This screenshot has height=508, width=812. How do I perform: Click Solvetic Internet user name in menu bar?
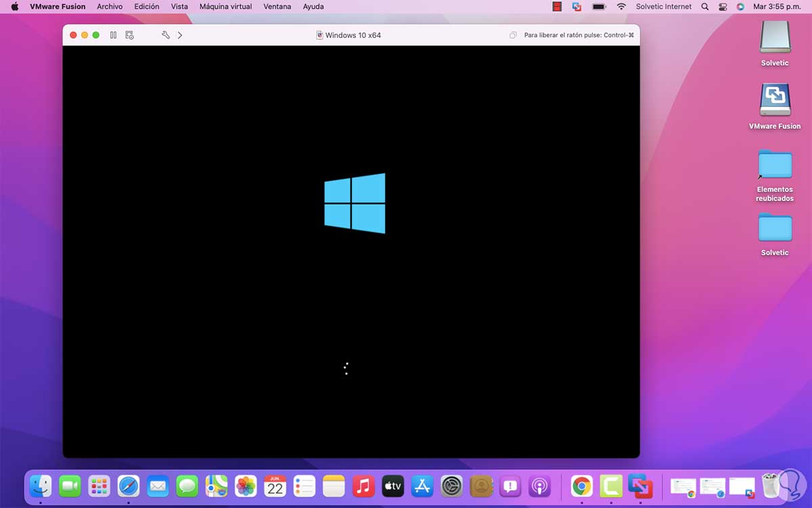664,7
